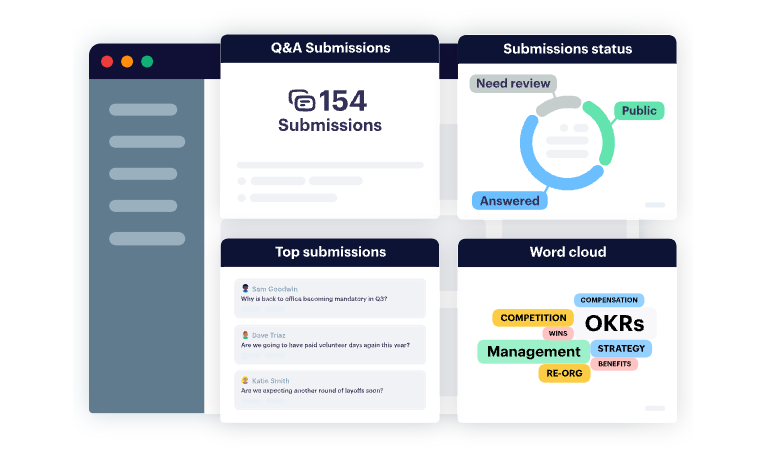Click the WINS word tag
This screenshot has width=770, height=456.
(x=558, y=333)
